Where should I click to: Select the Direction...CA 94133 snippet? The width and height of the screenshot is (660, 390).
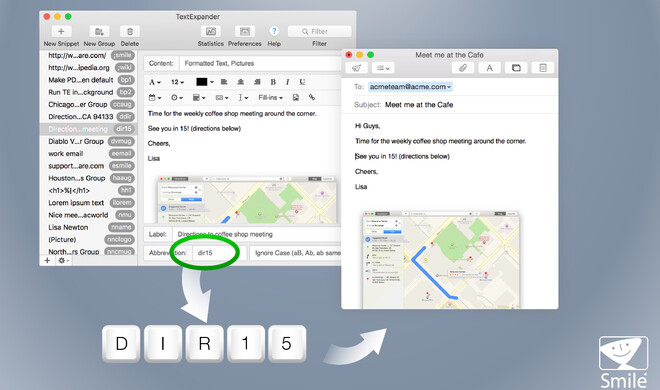[88, 117]
